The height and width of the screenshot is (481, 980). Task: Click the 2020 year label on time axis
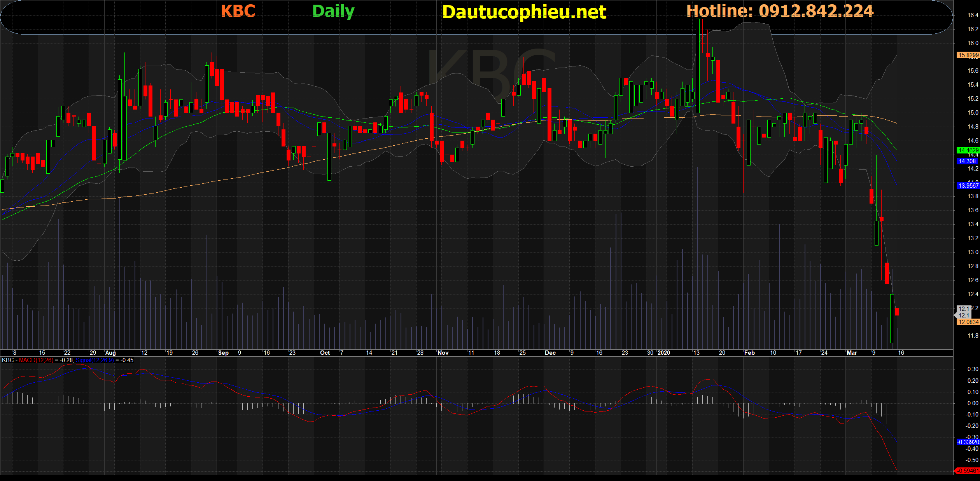(x=663, y=353)
